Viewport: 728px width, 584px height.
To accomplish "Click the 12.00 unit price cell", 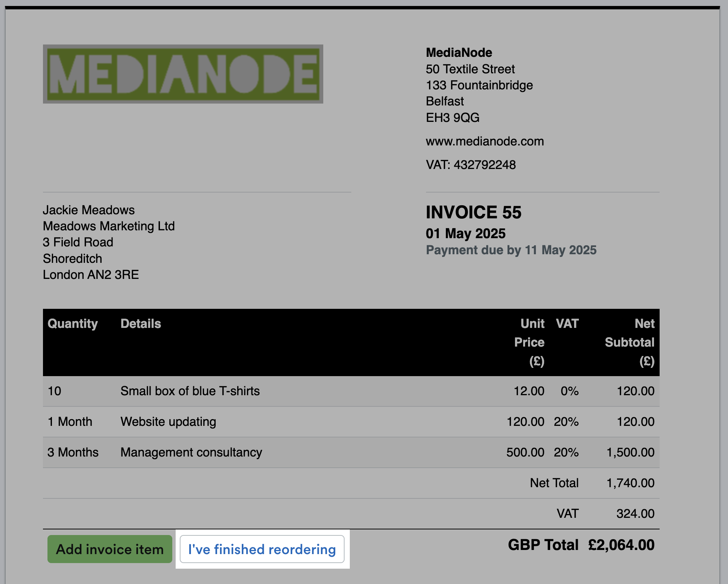I will [x=529, y=391].
